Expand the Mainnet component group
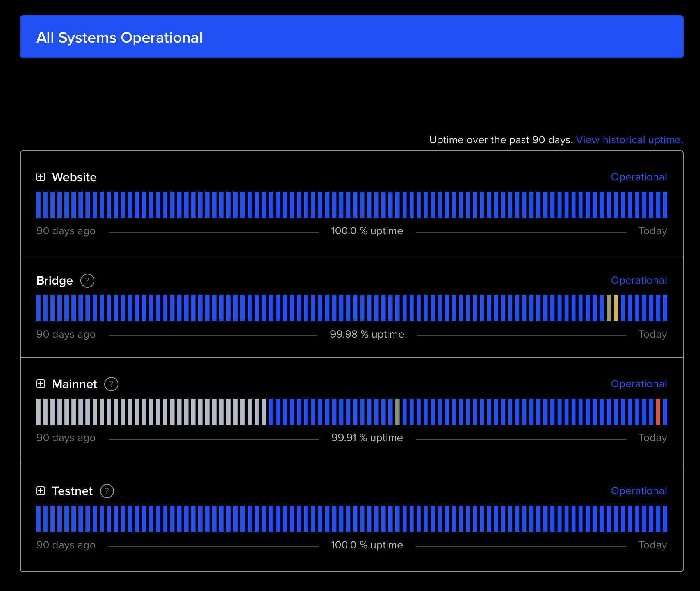700x591 pixels. pyautogui.click(x=41, y=384)
